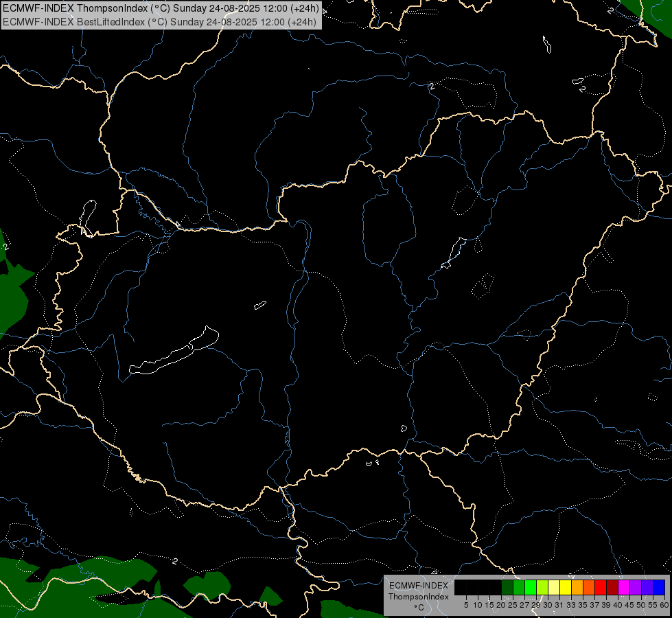Click the ThompsonIndex title line at top

[x=161, y=8]
